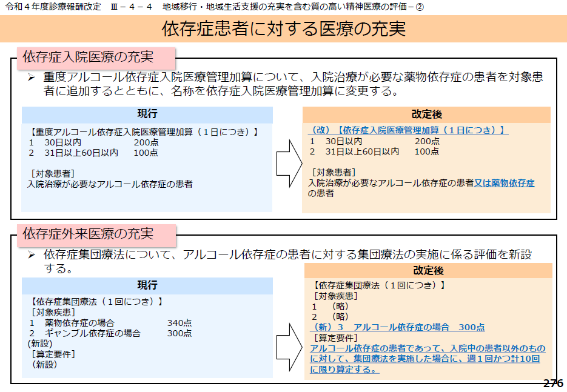Click the slide title 依存症患者に対する医療の充実
The height and width of the screenshot is (392, 567).
coord(283,28)
